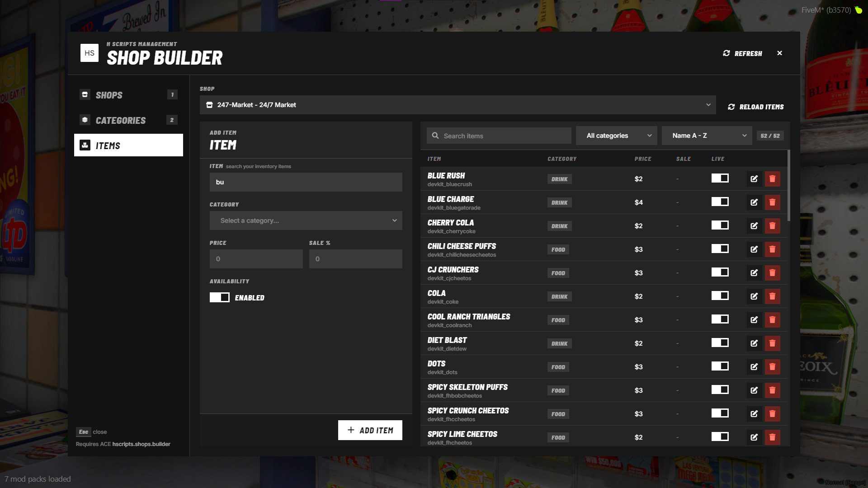Viewport: 868px width, 488px height.
Task: Click the Sale % input field
Action: click(356, 259)
